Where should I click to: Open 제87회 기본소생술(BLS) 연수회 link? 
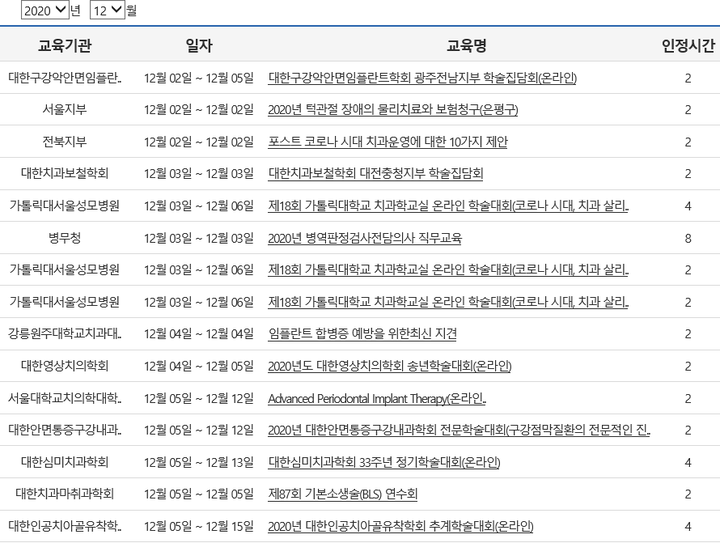pos(343,494)
